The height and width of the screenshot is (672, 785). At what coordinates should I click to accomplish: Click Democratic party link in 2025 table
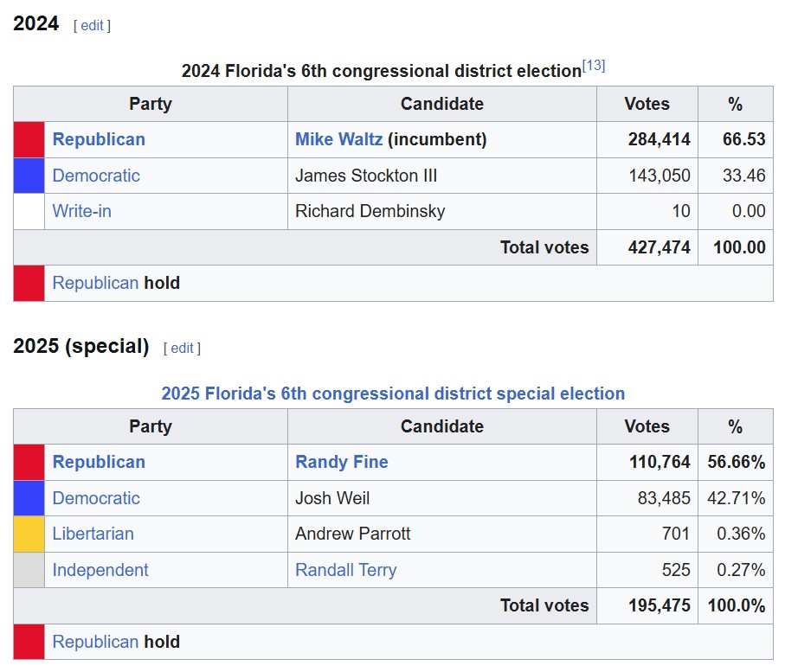(x=96, y=498)
